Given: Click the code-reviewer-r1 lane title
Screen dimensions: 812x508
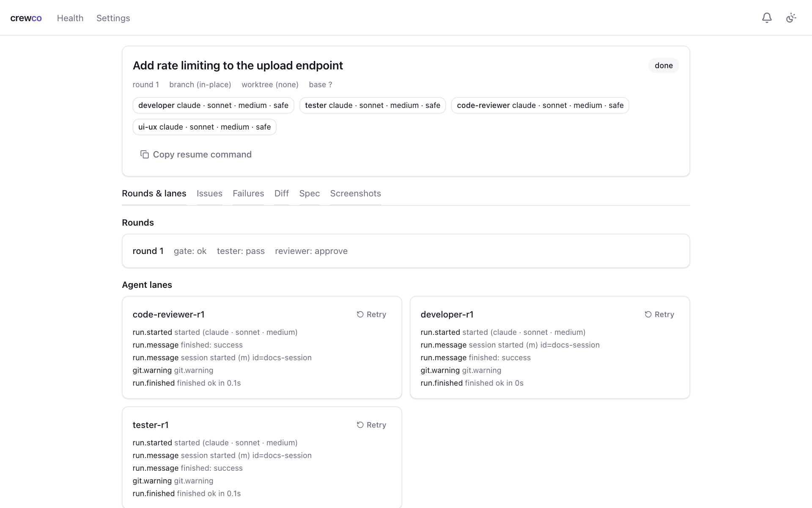Looking at the screenshot, I should [x=169, y=315].
